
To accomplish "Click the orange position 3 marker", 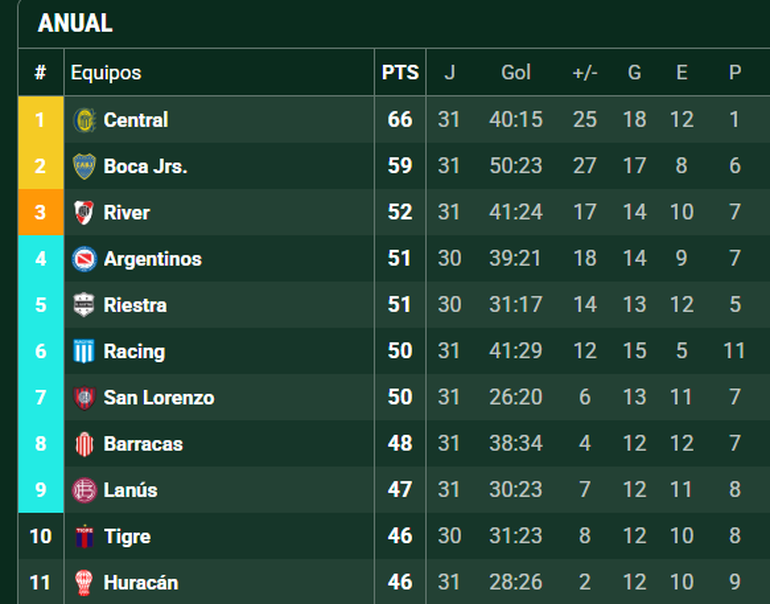I will pyautogui.click(x=40, y=212).
